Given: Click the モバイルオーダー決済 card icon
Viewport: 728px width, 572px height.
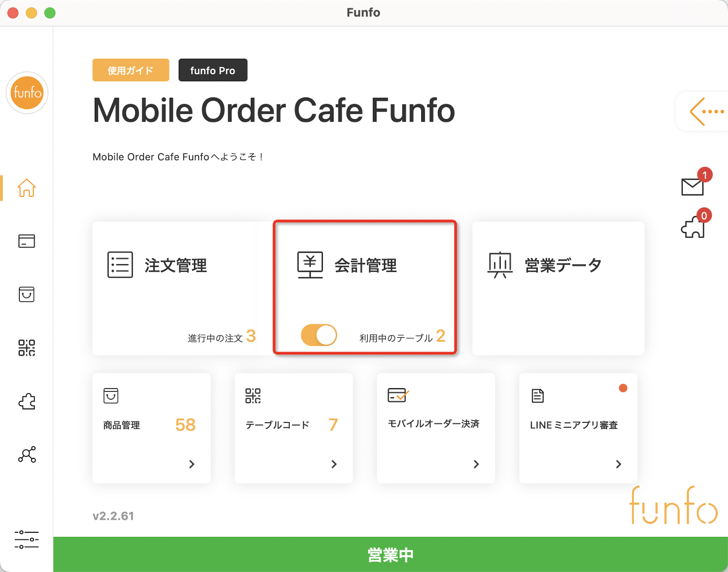Looking at the screenshot, I should click(398, 396).
